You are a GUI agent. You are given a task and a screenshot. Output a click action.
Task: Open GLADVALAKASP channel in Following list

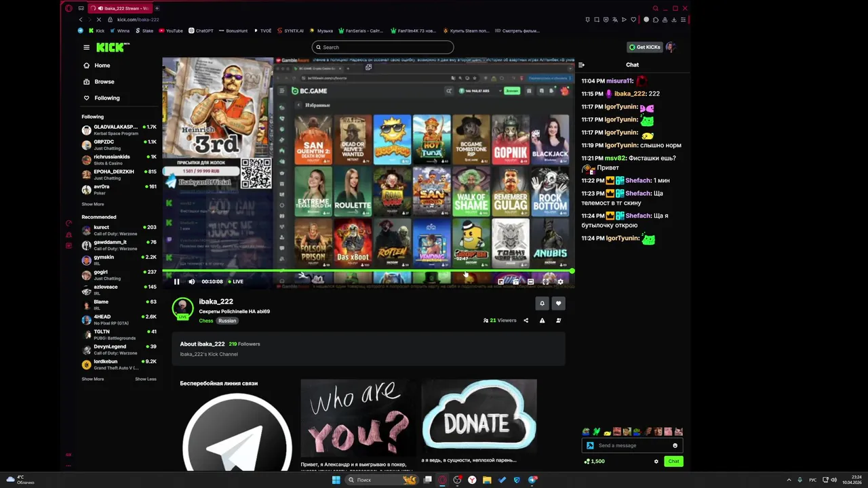(x=119, y=130)
